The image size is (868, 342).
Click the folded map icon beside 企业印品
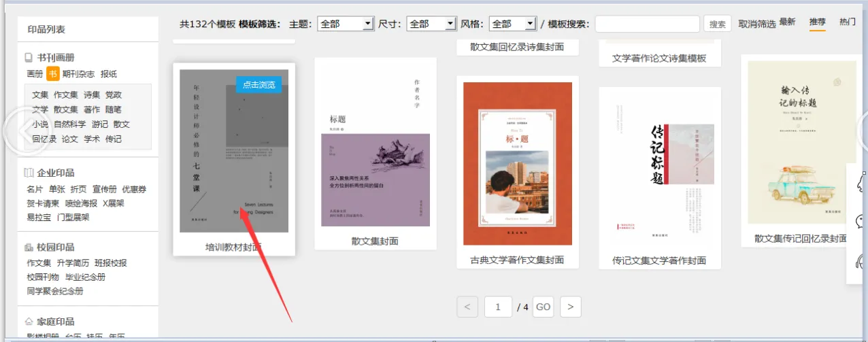(29, 173)
